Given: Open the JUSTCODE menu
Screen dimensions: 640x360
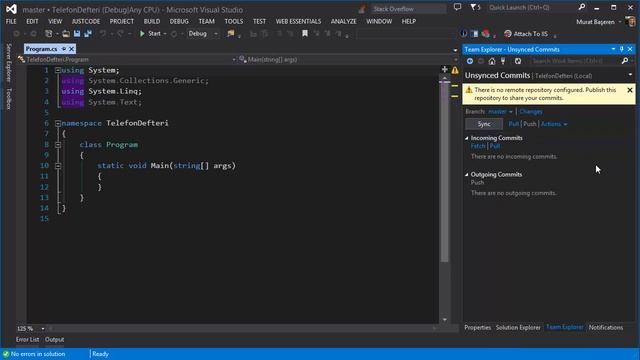Looking at the screenshot, I should point(86,21).
